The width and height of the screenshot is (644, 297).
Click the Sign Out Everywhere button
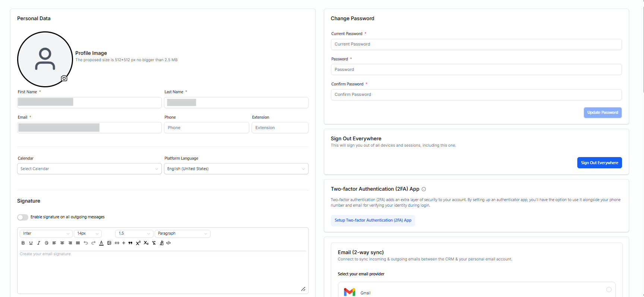[599, 163]
